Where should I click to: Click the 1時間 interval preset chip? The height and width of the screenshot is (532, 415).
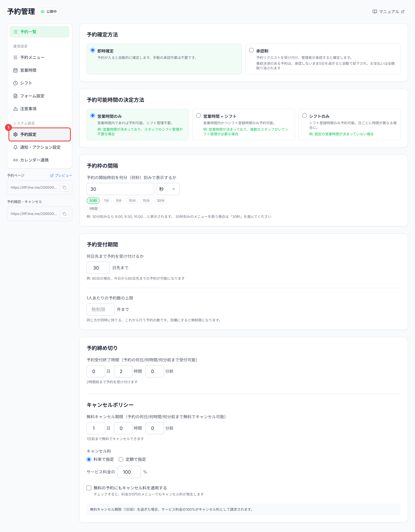pos(93,209)
